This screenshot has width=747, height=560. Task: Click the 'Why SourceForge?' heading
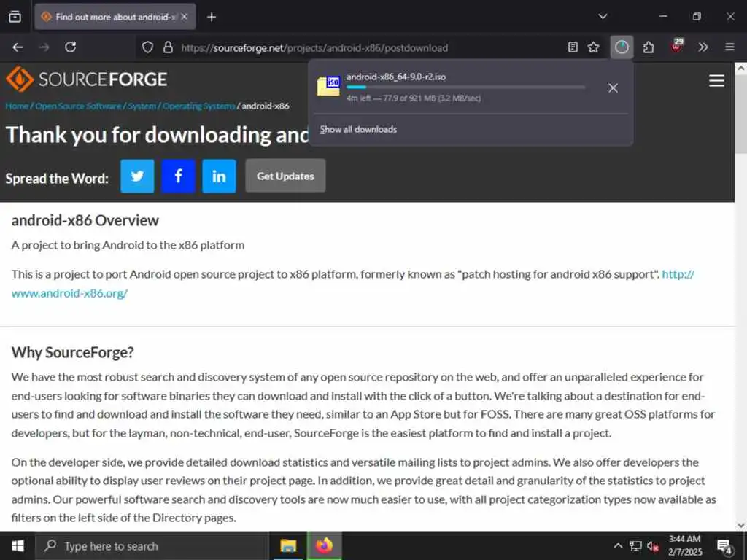[72, 352]
